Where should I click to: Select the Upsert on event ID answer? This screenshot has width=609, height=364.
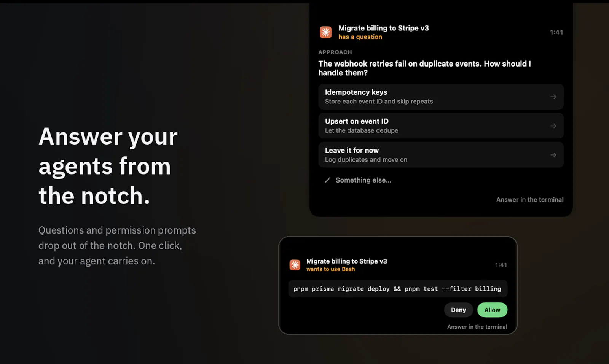pos(441,126)
